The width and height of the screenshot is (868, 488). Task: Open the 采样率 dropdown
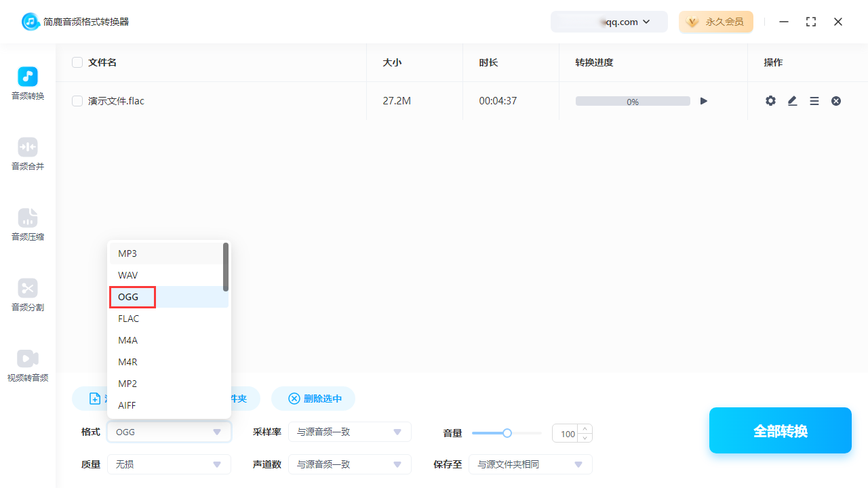tap(350, 432)
